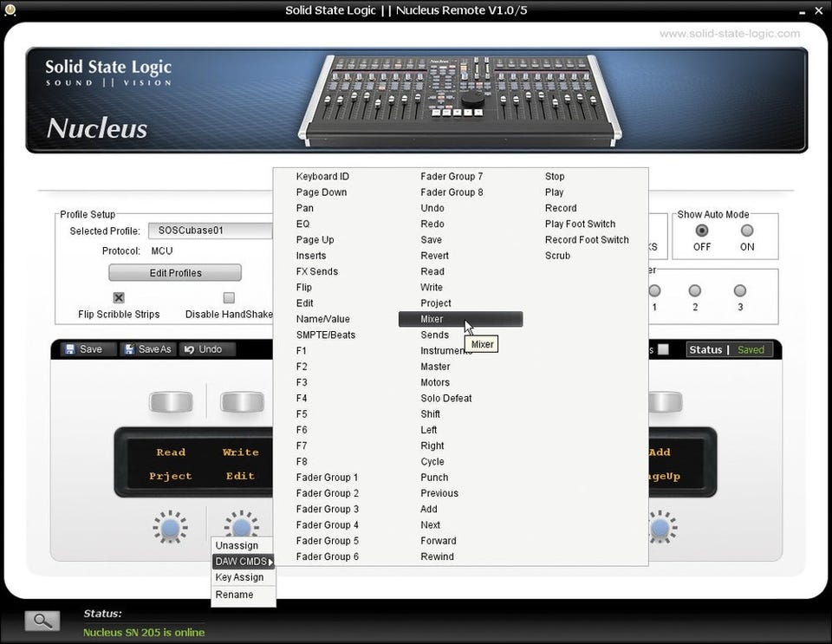Screen dimensions: 832x644
Task: Select F5 command
Action: pos(302,414)
